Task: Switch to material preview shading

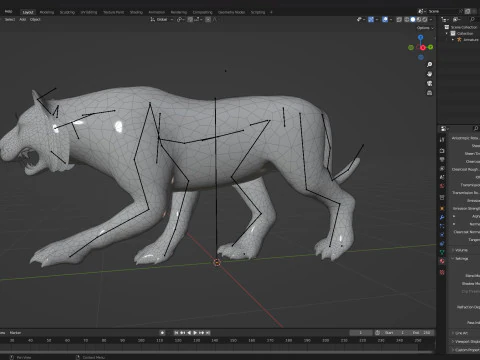Action: pyautogui.click(x=419, y=20)
